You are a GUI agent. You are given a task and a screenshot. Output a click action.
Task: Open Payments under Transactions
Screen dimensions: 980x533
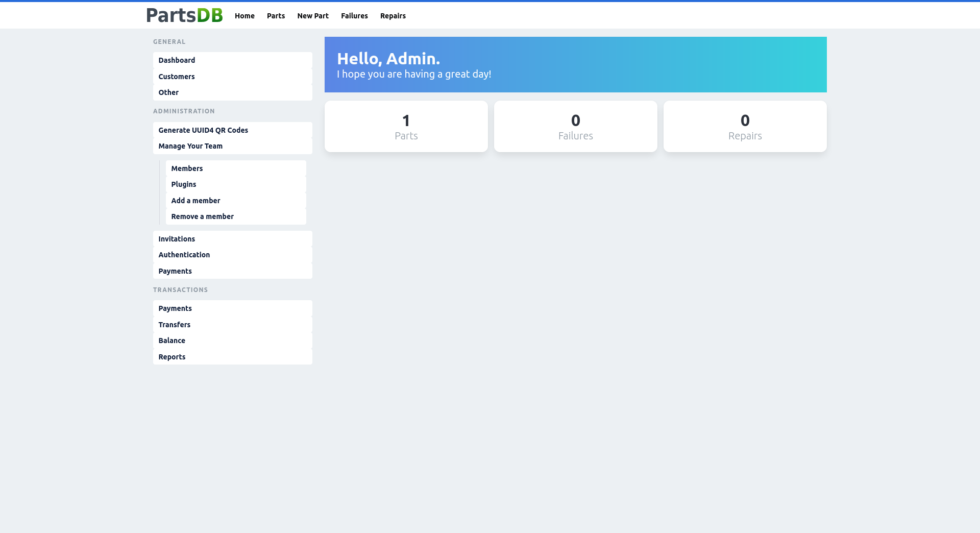175,308
